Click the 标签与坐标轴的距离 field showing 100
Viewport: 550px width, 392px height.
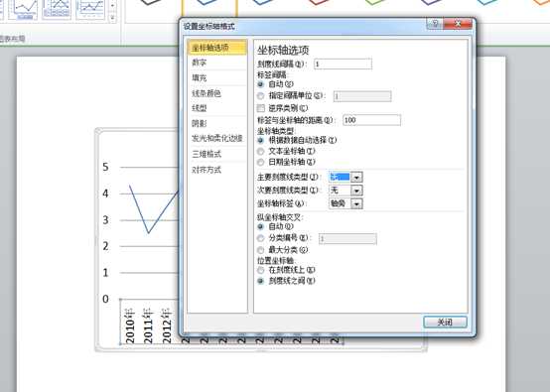(x=372, y=120)
